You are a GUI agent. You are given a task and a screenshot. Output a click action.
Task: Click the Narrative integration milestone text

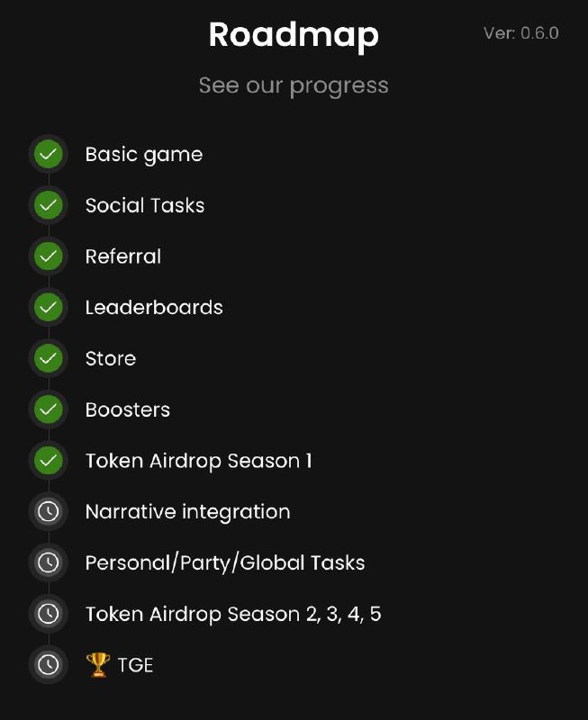point(188,512)
